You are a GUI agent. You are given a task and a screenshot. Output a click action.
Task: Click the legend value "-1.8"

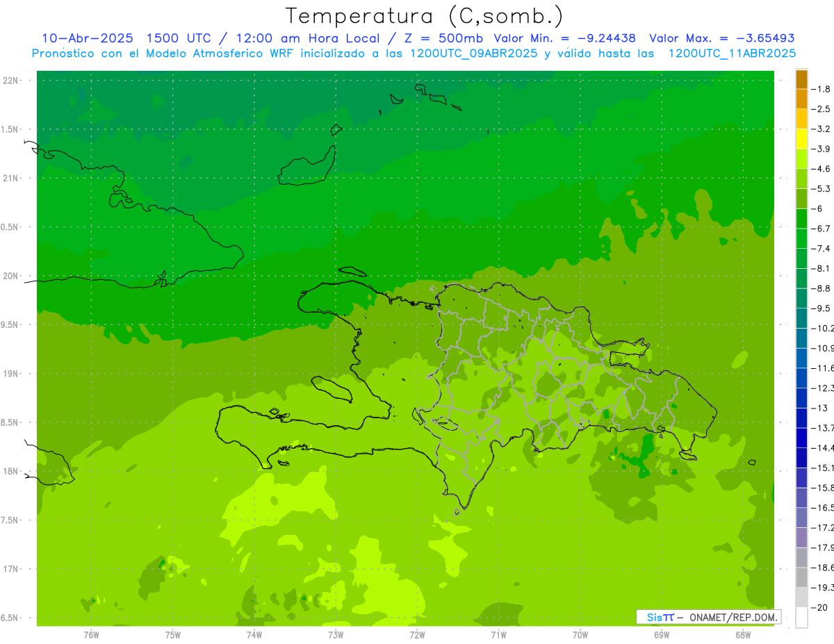822,89
